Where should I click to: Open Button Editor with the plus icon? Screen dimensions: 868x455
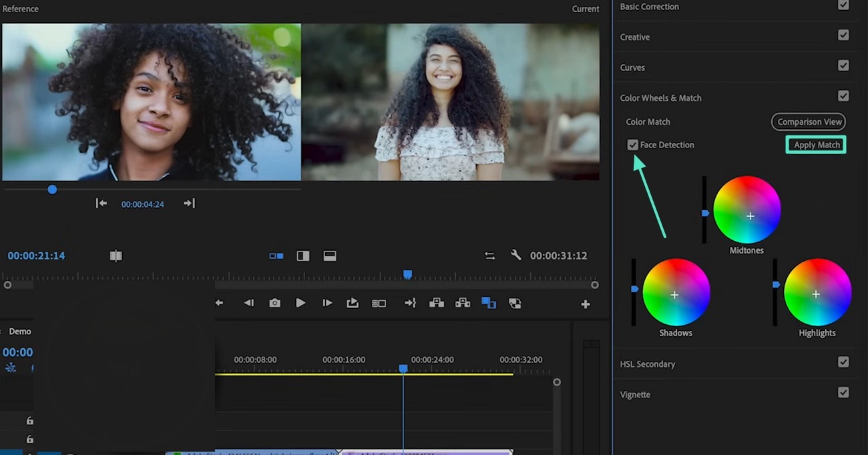585,304
